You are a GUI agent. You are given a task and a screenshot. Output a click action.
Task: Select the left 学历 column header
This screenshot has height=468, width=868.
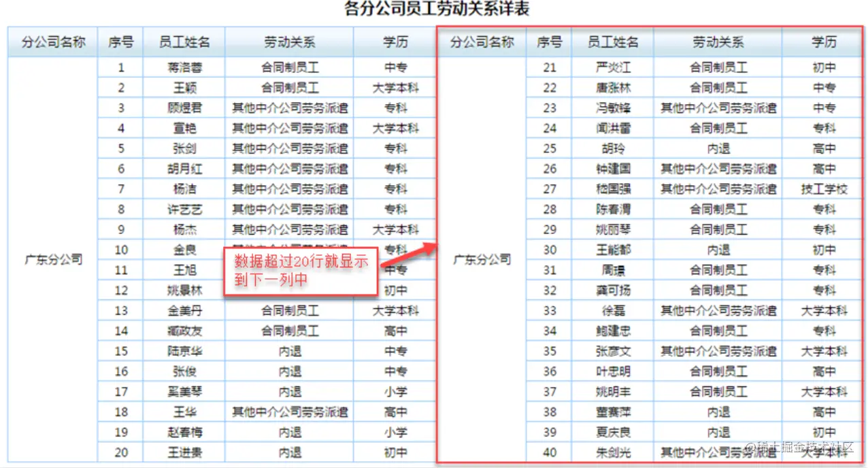[394, 41]
